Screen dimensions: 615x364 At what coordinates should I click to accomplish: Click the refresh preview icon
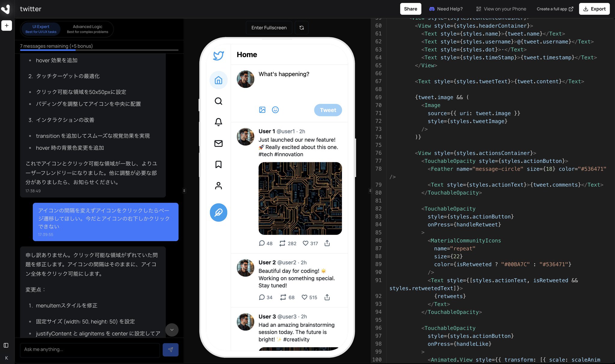click(301, 28)
